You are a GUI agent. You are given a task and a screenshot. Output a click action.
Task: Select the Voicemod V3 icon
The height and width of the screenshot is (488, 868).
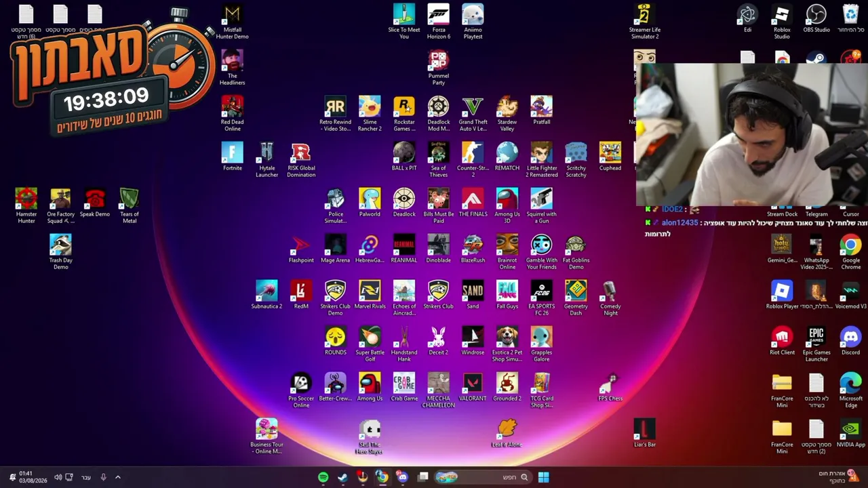pyautogui.click(x=850, y=296)
